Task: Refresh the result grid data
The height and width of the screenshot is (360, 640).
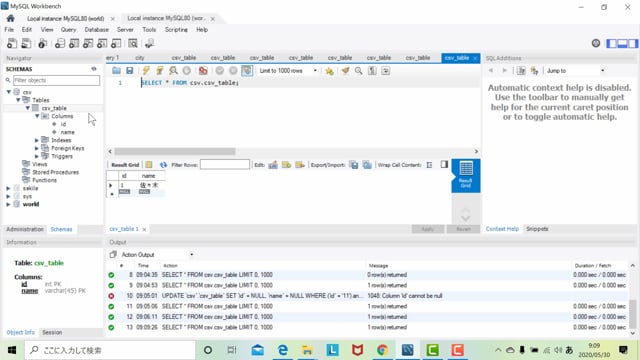Action: 163,165
